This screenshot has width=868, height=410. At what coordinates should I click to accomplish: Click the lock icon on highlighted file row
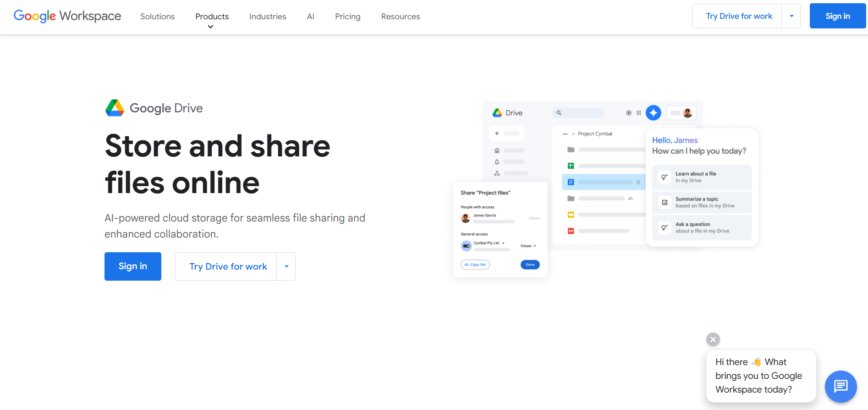pyautogui.click(x=638, y=182)
